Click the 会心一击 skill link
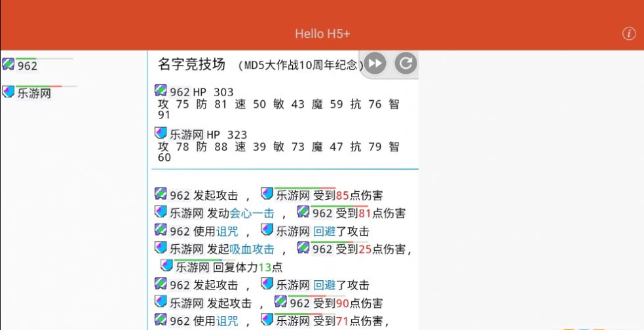This screenshot has height=330, width=644. pyautogui.click(x=252, y=213)
